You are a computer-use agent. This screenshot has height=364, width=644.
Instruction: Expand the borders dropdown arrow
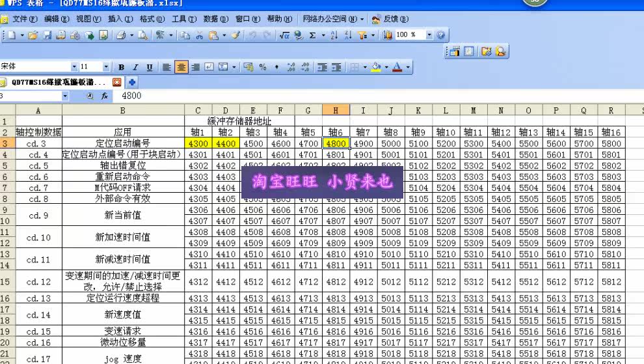[x=365, y=67]
